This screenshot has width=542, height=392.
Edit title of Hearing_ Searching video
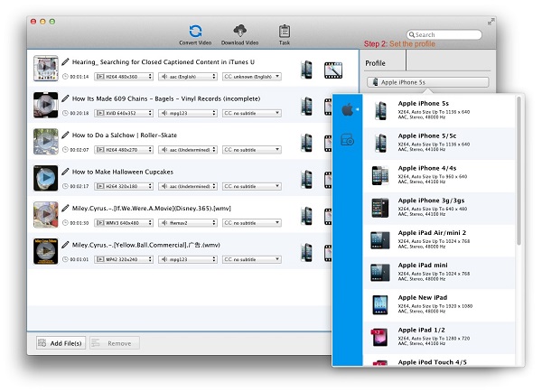[65, 62]
